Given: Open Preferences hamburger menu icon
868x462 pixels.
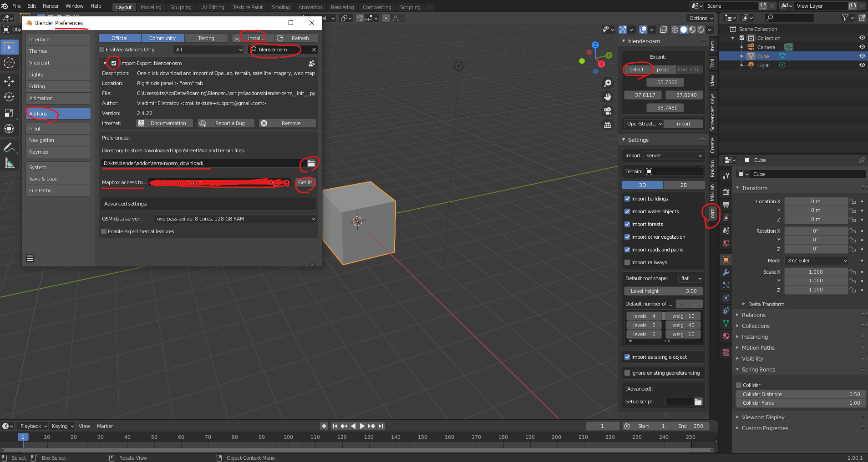Looking at the screenshot, I should click(x=30, y=258).
